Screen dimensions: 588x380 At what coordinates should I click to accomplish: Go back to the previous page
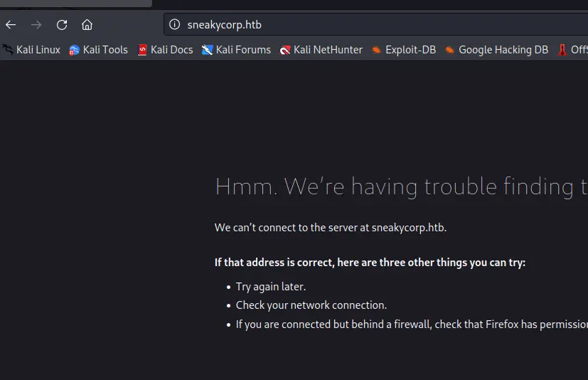click(x=11, y=25)
